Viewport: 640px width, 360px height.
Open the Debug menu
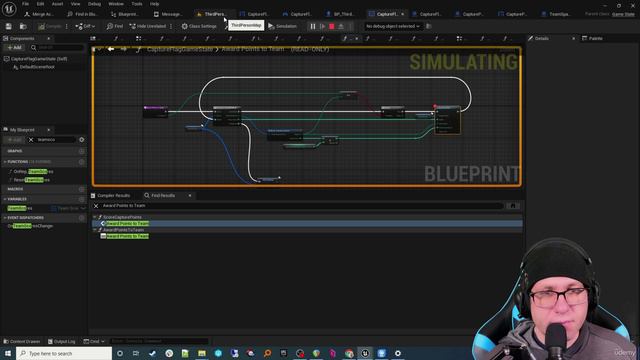click(94, 4)
